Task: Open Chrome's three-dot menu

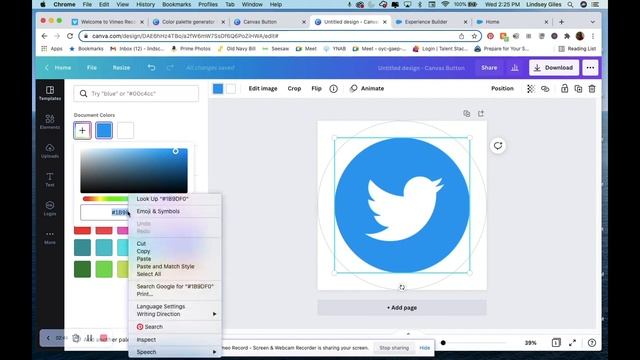Action: pos(593,36)
